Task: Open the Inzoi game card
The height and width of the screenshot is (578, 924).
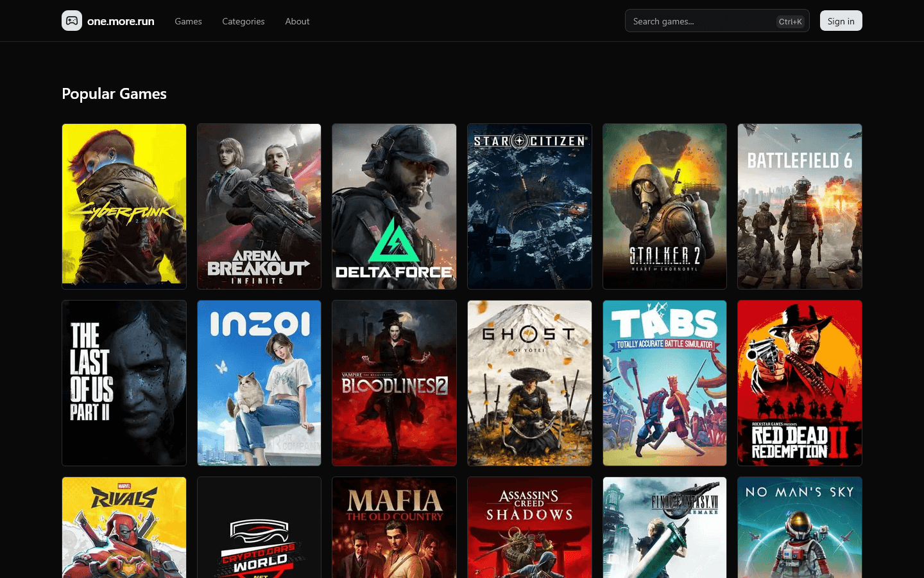Action: (259, 383)
